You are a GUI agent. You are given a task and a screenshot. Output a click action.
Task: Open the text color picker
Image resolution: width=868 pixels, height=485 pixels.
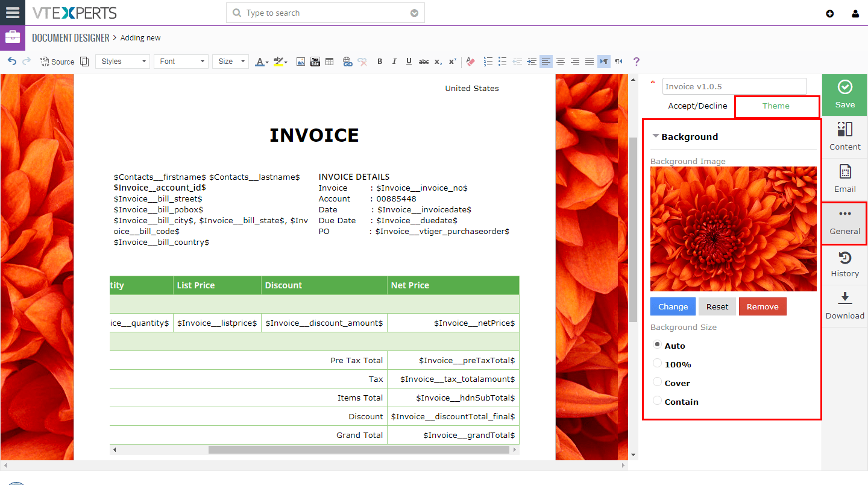click(x=262, y=62)
